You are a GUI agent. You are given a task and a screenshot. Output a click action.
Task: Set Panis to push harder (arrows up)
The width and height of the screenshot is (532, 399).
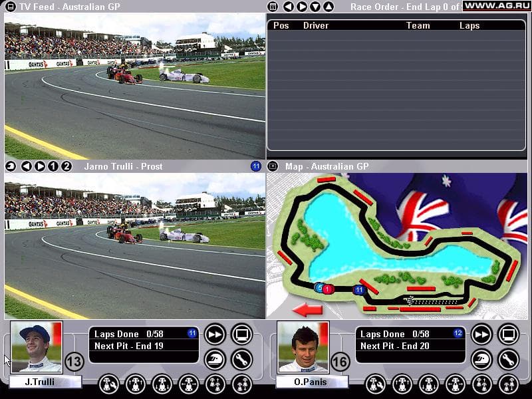tap(402, 384)
